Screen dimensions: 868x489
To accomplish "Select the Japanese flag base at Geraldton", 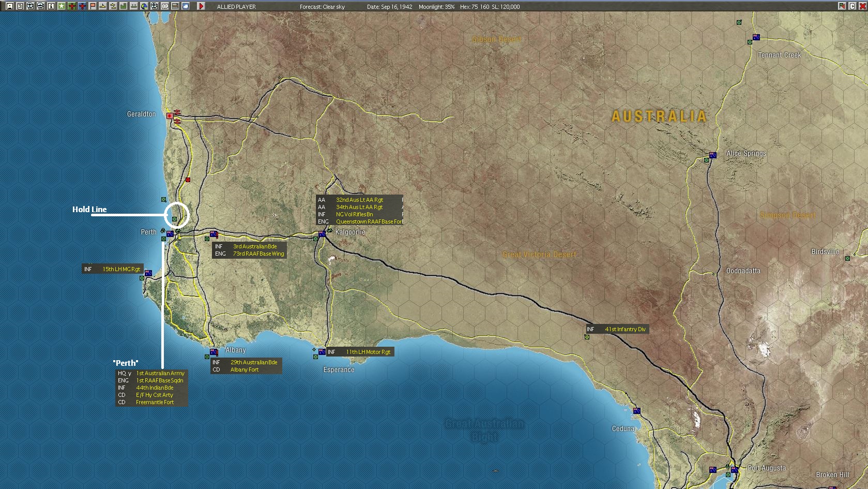I will [170, 116].
